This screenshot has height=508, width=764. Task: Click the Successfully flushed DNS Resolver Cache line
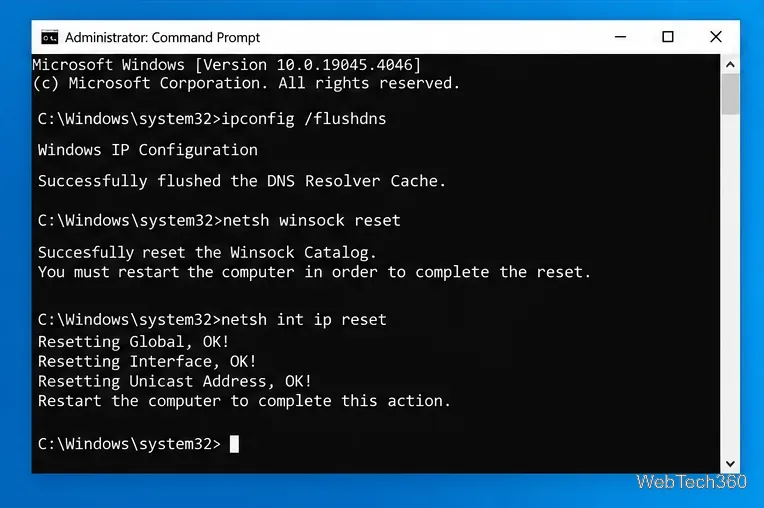coord(242,181)
